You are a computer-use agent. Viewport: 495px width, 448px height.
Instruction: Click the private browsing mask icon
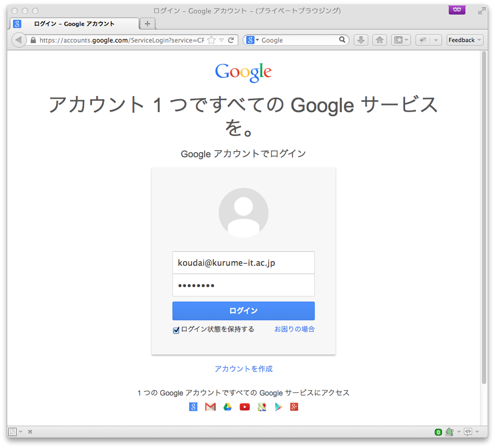click(x=457, y=10)
